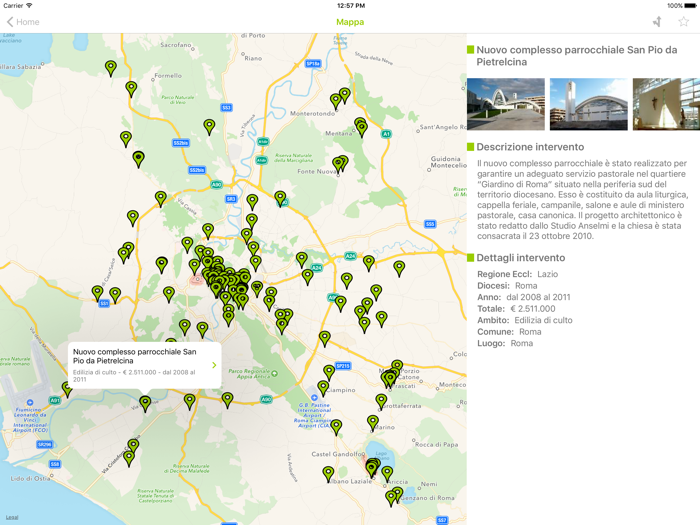Open the first church exterior photo
Viewport: 700px width, 525px height.
click(506, 104)
